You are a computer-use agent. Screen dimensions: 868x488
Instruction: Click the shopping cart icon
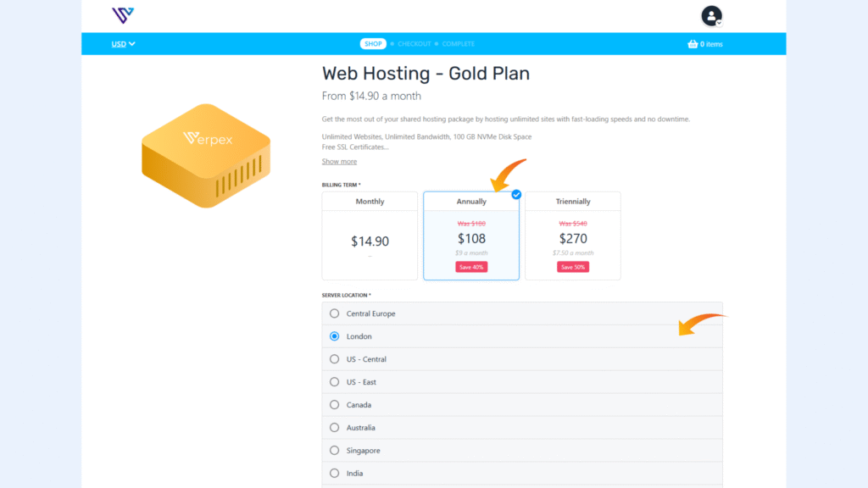click(x=692, y=43)
